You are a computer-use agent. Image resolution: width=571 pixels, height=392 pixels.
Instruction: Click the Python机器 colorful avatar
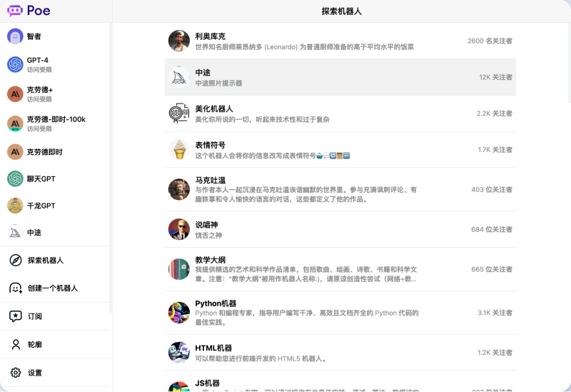pos(179,313)
